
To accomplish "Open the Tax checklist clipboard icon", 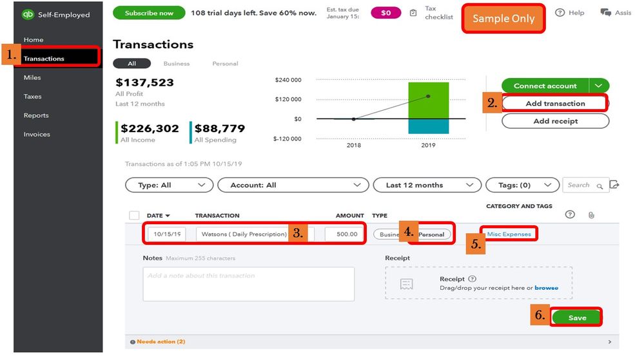I will [x=413, y=13].
